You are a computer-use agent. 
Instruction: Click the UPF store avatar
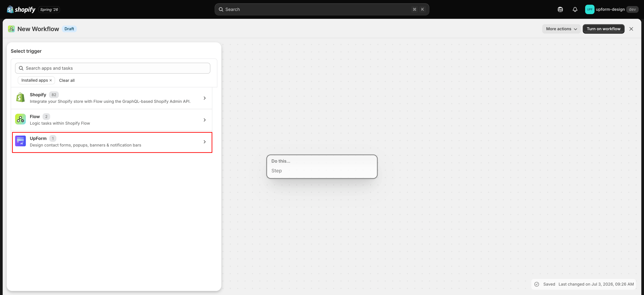(589, 9)
